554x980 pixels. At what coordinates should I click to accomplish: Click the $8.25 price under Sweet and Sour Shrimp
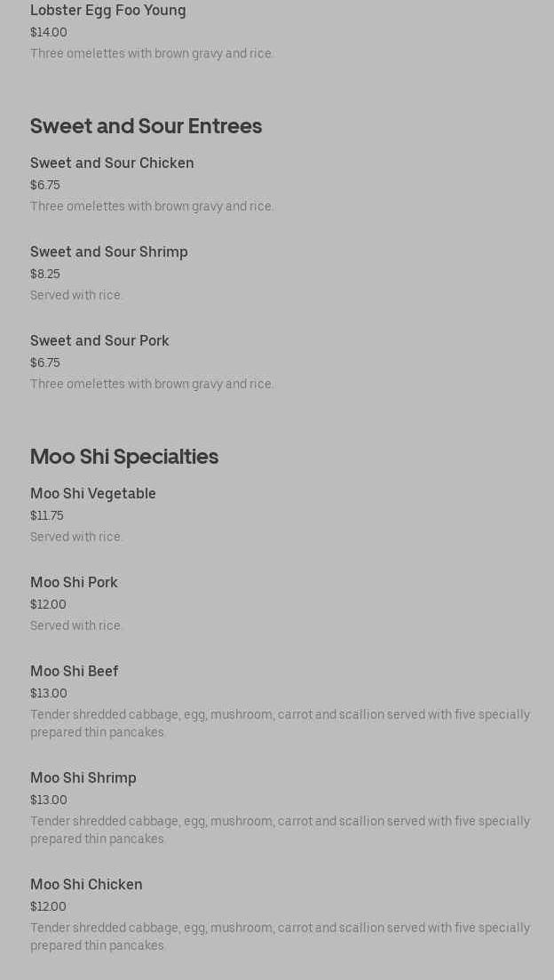coord(45,275)
